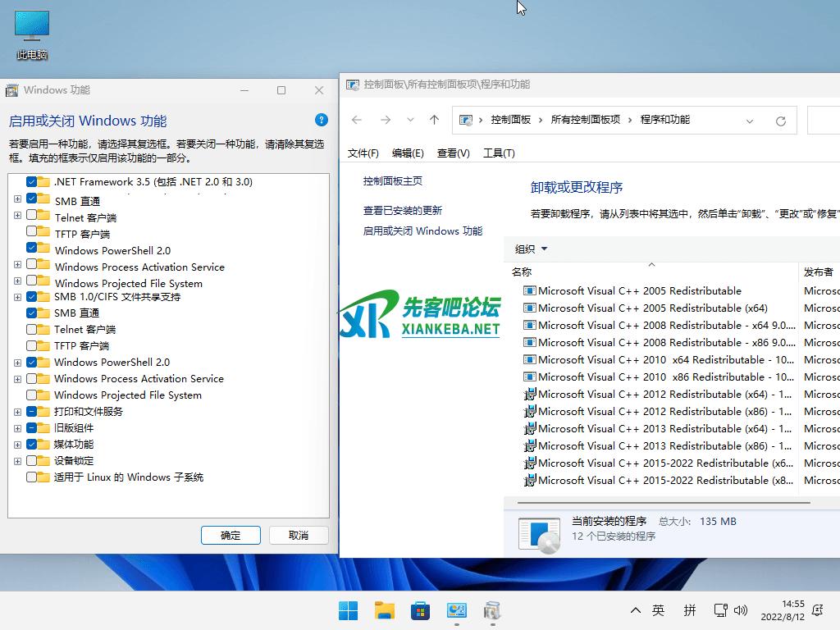Click the program list horizontal scrollbar
Screen dimensions: 840x630
click(656, 500)
